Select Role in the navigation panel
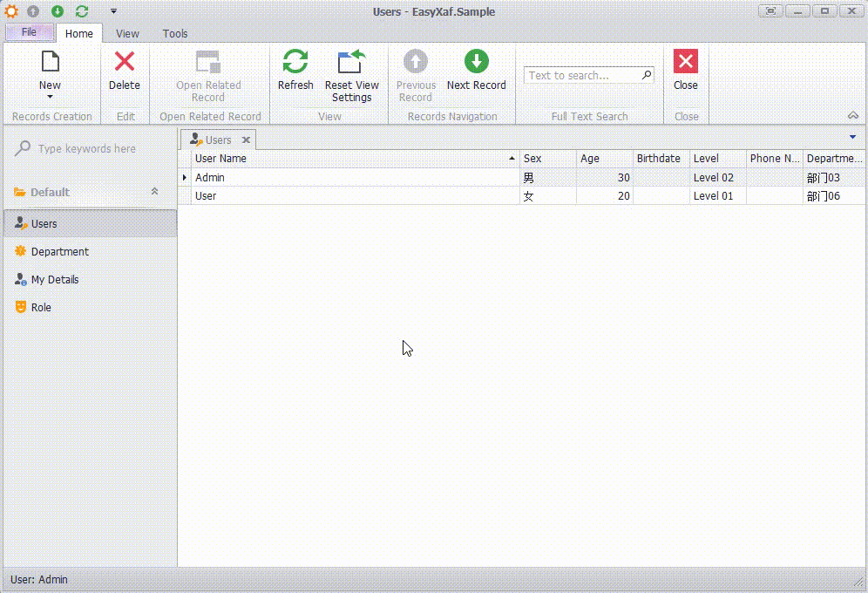This screenshot has height=593, width=868. pyautogui.click(x=41, y=308)
